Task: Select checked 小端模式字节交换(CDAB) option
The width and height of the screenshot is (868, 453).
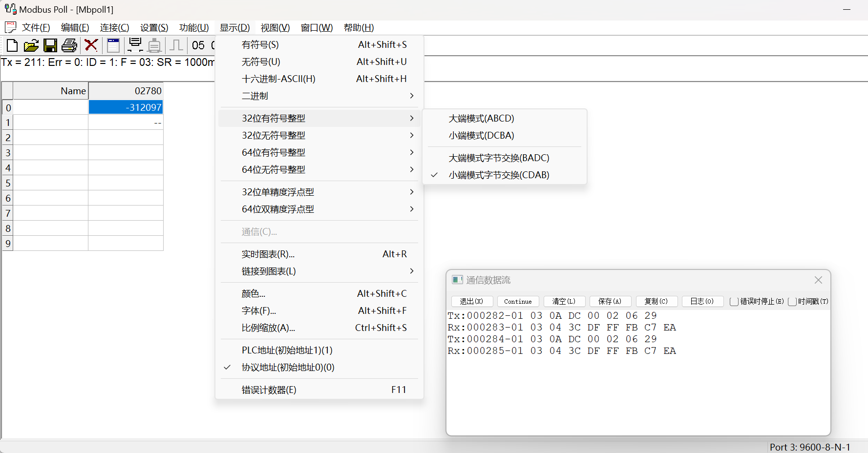Action: (505, 175)
